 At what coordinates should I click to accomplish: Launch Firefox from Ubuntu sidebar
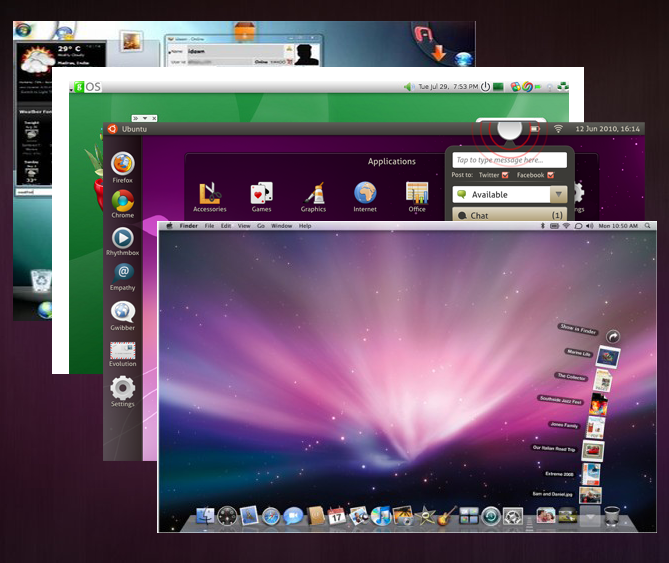tap(122, 167)
